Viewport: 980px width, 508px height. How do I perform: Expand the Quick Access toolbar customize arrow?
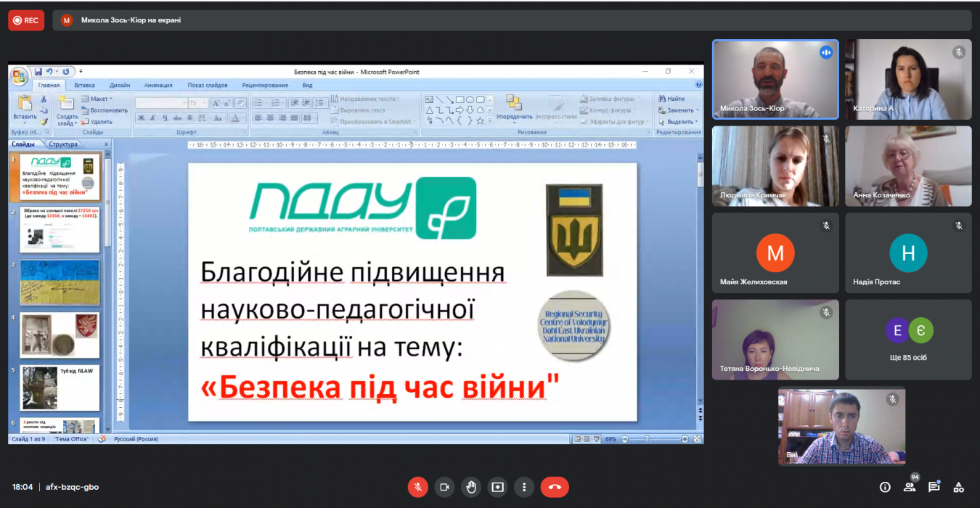(x=81, y=72)
